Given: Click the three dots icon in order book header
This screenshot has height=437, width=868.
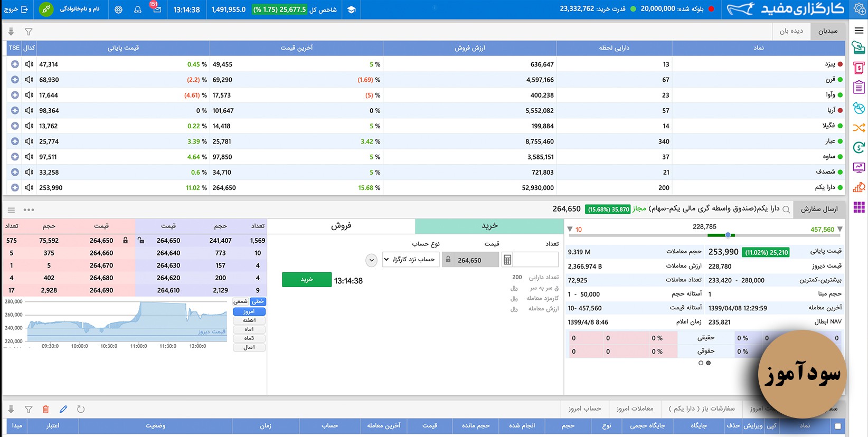Looking at the screenshot, I should (29, 210).
